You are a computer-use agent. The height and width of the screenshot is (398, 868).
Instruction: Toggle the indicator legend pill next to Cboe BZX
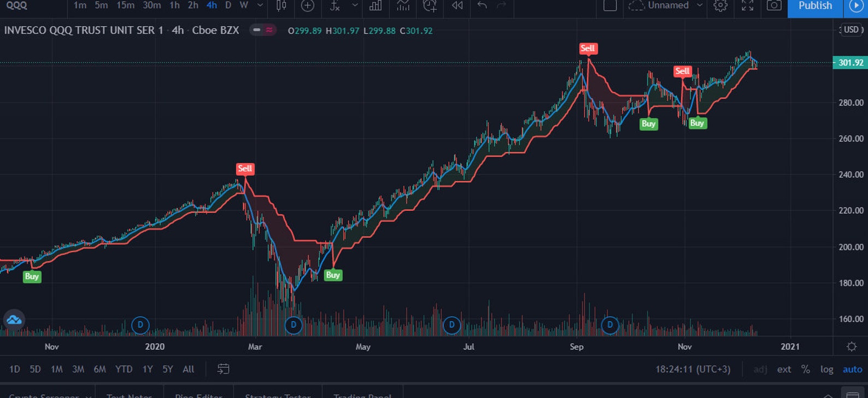point(263,30)
